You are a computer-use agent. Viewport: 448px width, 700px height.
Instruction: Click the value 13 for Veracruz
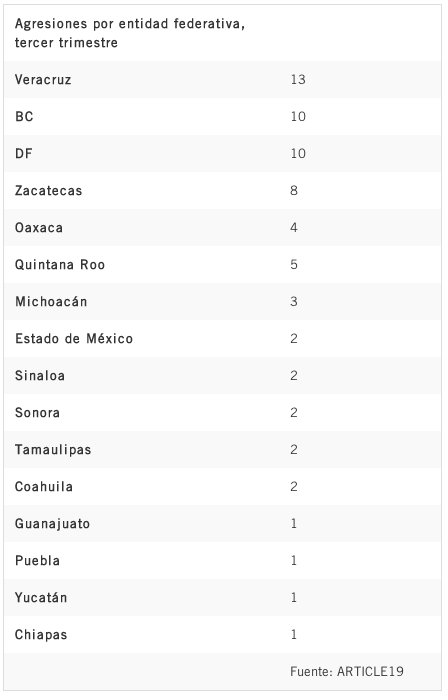pyautogui.click(x=298, y=79)
